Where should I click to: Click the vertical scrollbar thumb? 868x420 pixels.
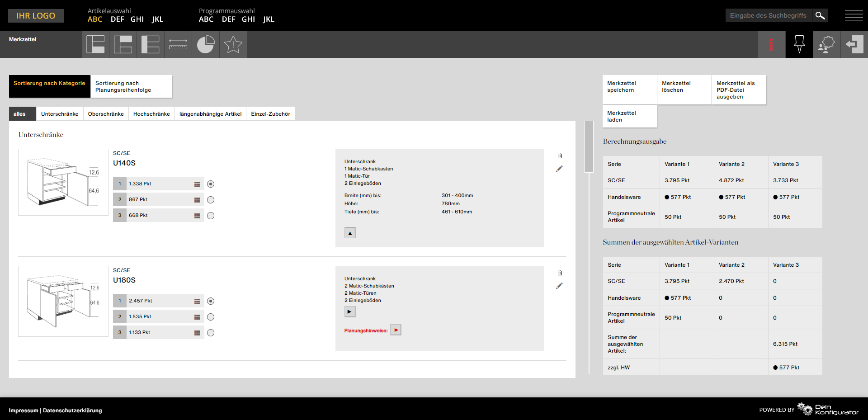click(x=589, y=147)
